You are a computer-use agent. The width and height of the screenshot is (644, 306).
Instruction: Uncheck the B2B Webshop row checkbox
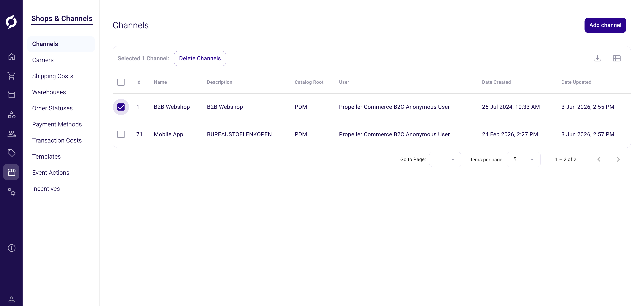121,107
